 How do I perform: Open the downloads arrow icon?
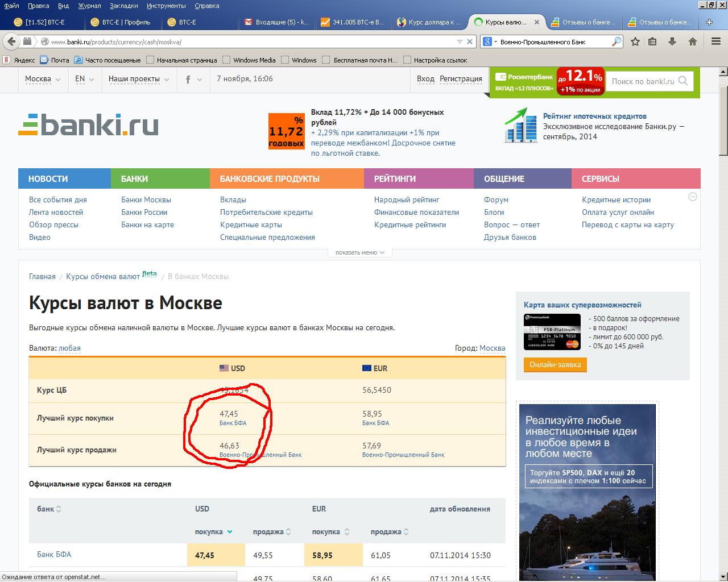point(672,41)
